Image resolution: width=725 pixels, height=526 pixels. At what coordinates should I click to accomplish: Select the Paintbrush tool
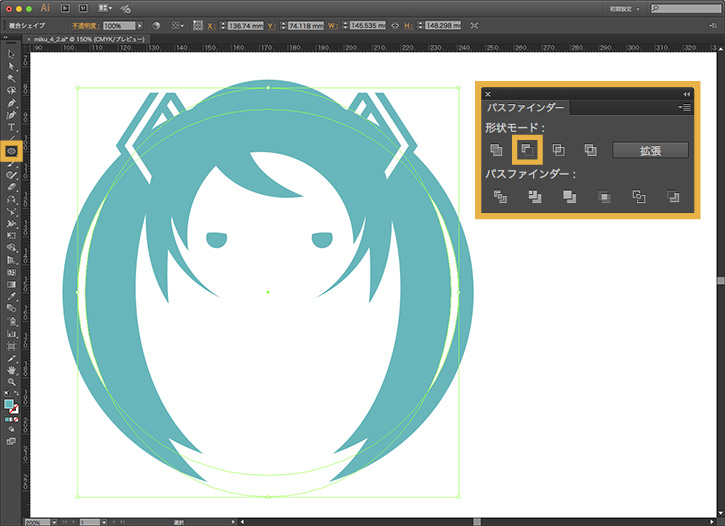[12, 164]
